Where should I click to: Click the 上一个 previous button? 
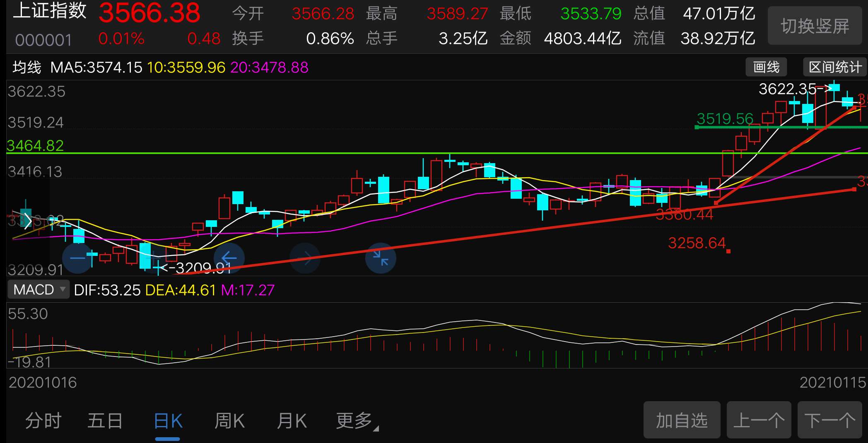[x=759, y=420]
